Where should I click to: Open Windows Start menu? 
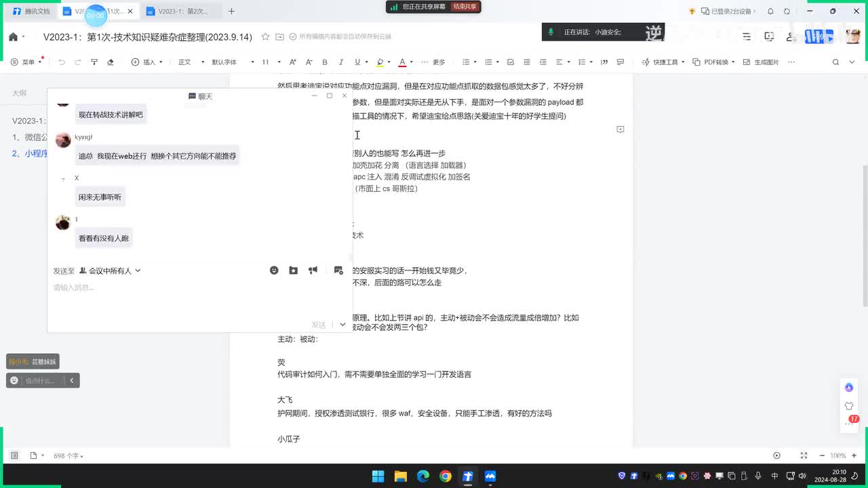tap(378, 476)
